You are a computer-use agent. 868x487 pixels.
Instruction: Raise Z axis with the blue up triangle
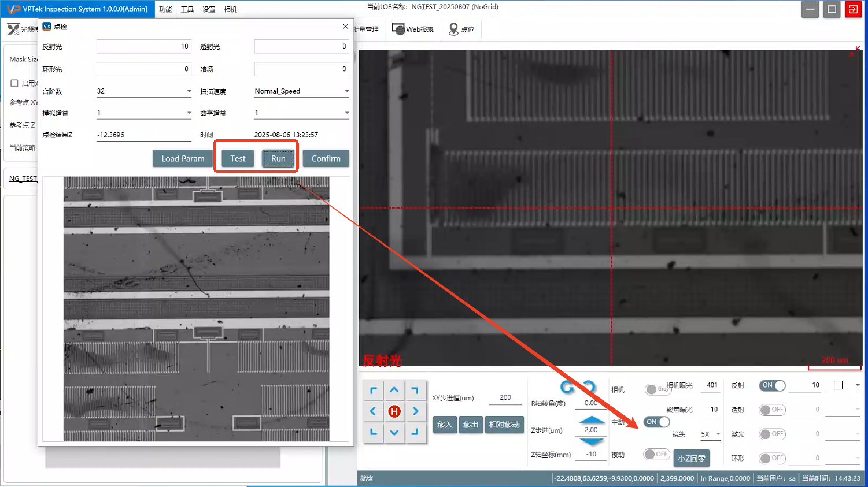pyautogui.click(x=591, y=419)
